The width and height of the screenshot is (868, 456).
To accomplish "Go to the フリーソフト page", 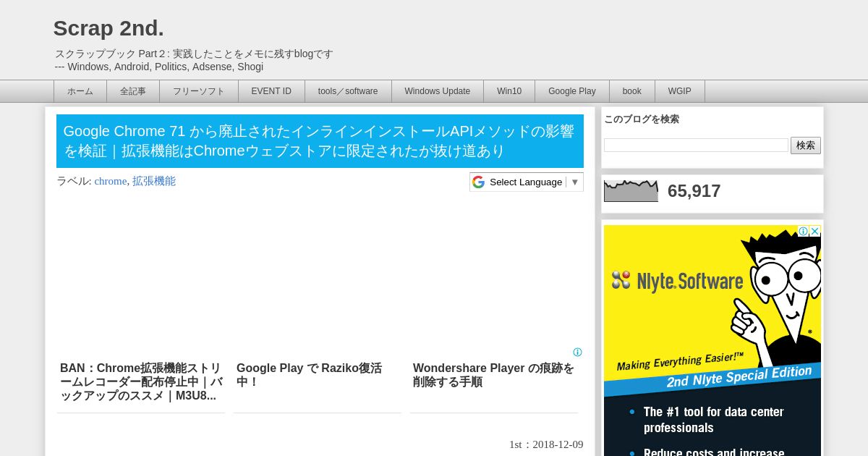I will click(x=199, y=91).
